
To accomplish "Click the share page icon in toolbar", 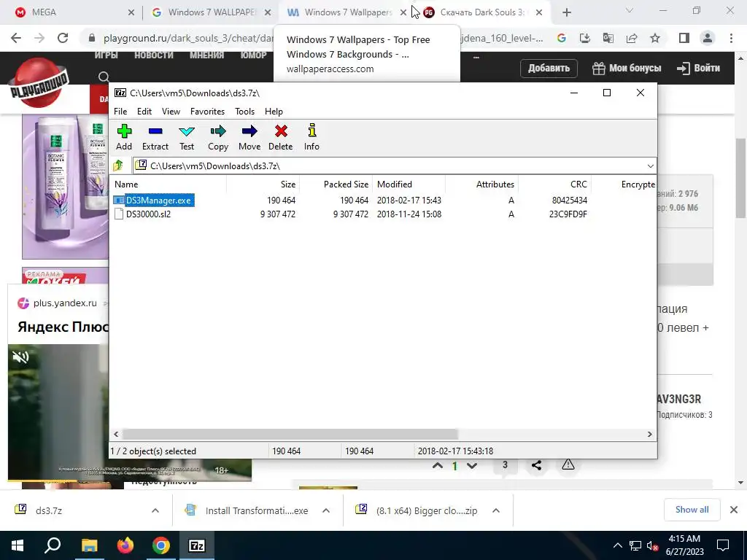I will (632, 38).
